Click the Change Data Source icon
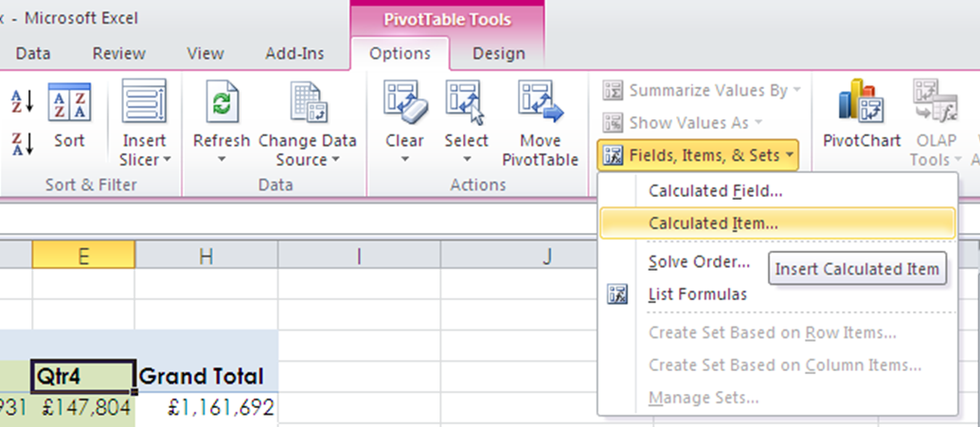 307,101
